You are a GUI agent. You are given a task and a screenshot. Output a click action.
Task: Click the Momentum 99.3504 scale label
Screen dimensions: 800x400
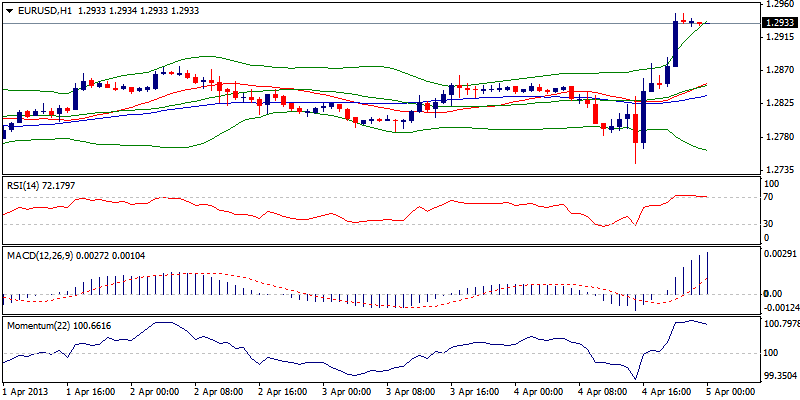point(779,376)
